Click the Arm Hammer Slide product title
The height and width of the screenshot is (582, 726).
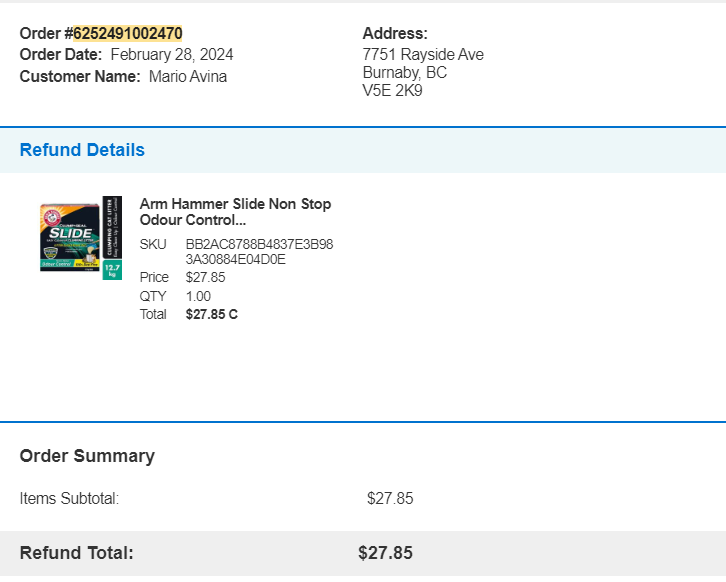click(235, 212)
